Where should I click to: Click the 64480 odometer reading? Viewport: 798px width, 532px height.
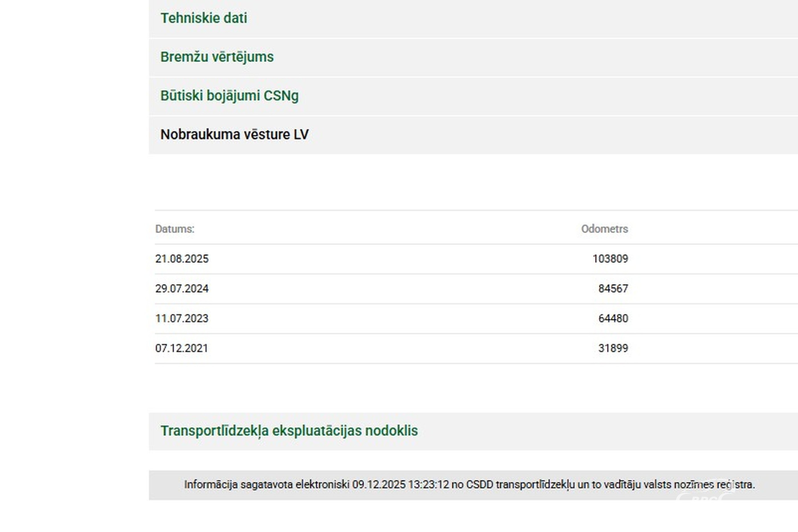point(613,319)
